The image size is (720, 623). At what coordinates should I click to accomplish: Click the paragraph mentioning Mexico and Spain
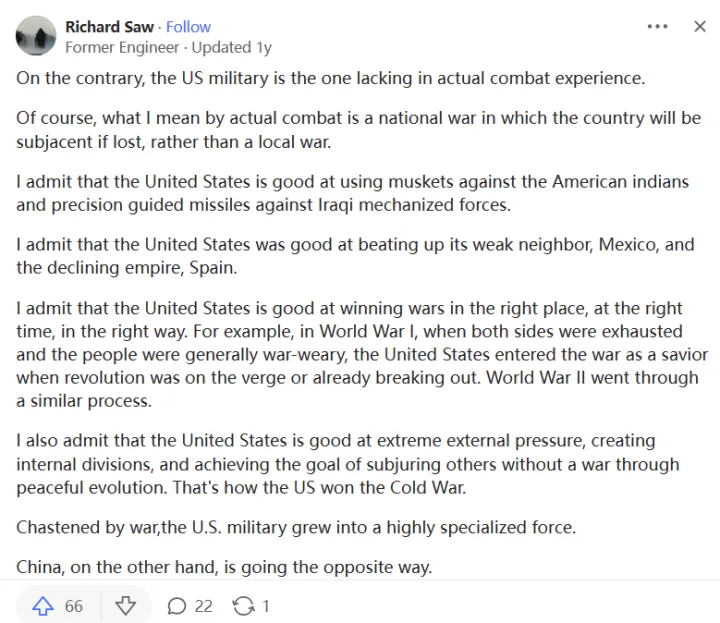click(355, 256)
